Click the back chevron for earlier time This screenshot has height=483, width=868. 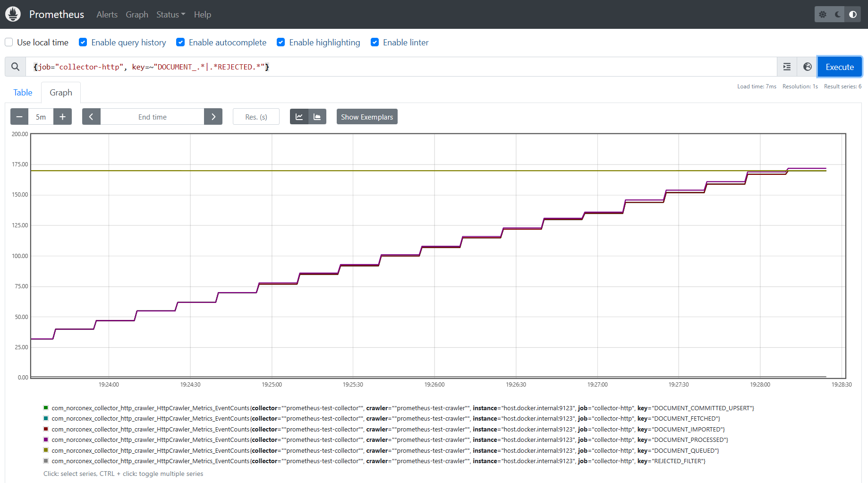[x=91, y=116]
